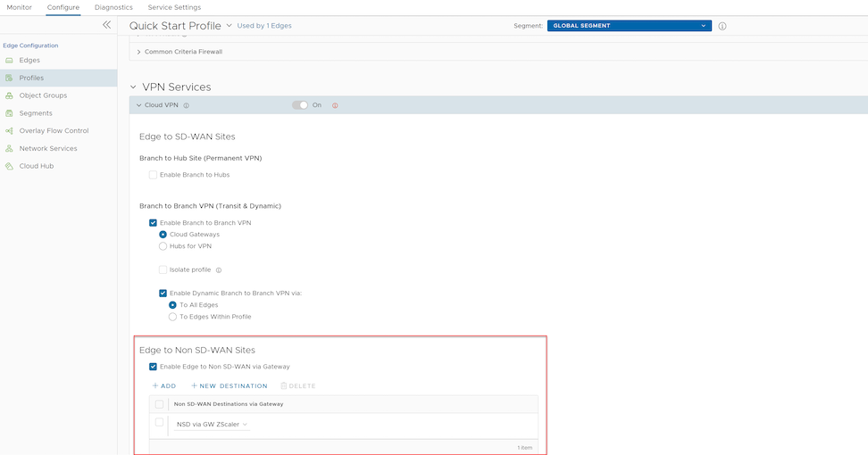
Task: Open the Global Segment dropdown
Action: [x=629, y=26]
